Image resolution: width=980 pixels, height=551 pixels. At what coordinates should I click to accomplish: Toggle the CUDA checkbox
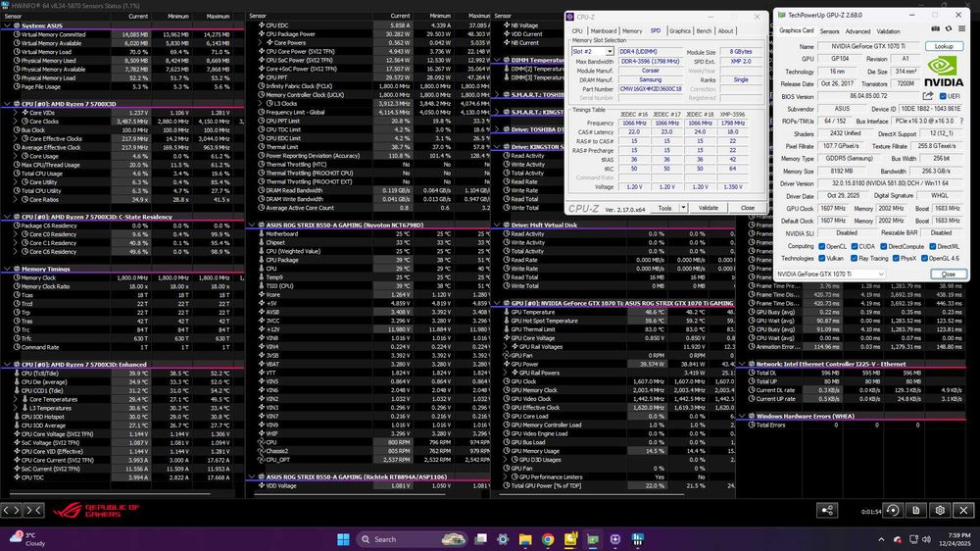(854, 246)
